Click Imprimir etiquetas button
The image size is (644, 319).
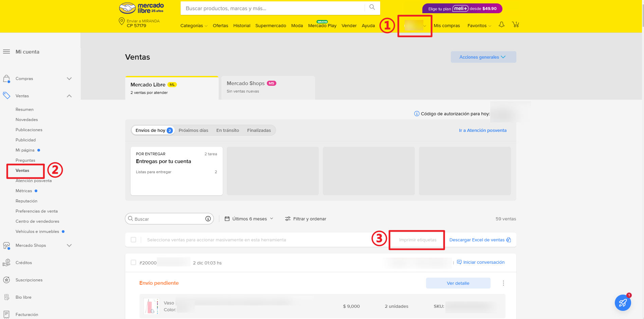(418, 240)
